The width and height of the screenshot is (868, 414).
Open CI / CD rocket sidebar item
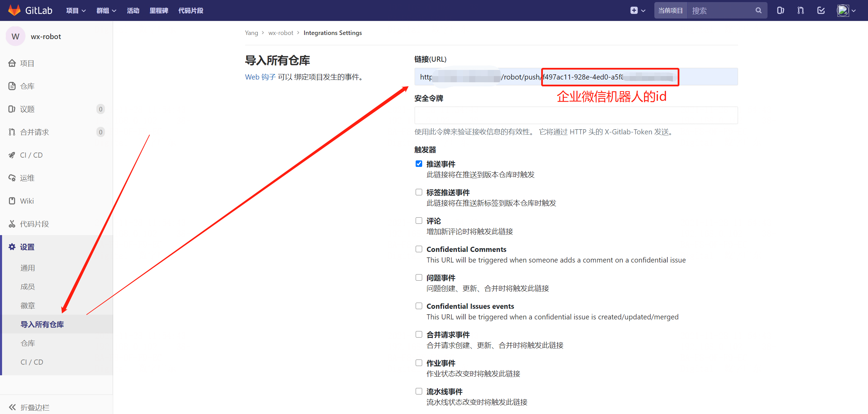tap(31, 155)
